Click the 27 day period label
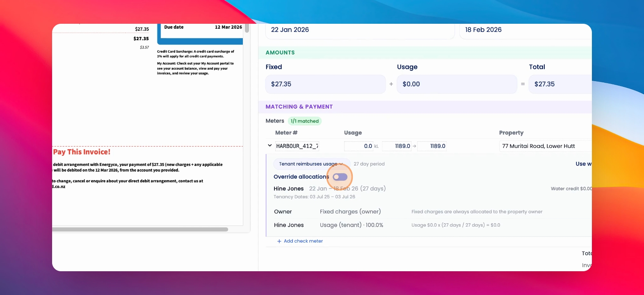The height and width of the screenshot is (295, 644). (x=369, y=164)
